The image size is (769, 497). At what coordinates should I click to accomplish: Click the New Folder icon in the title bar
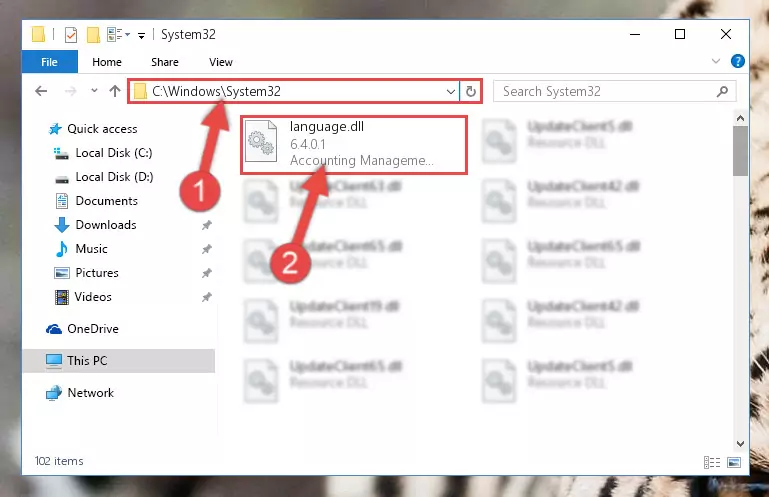93,35
